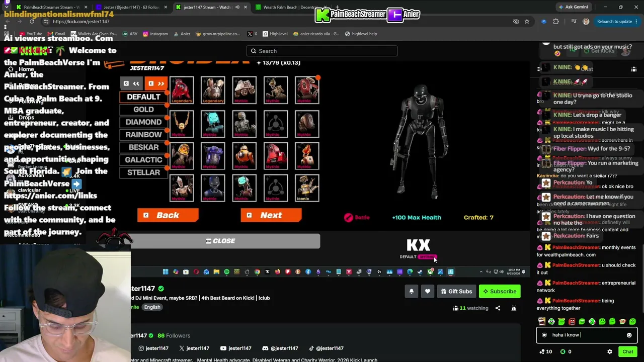Open chat settings gear

click(610, 352)
